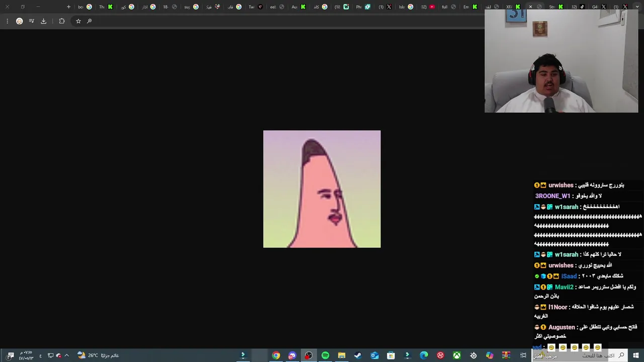
Task: Open weather widget showing 26°C
Action: click(98, 355)
